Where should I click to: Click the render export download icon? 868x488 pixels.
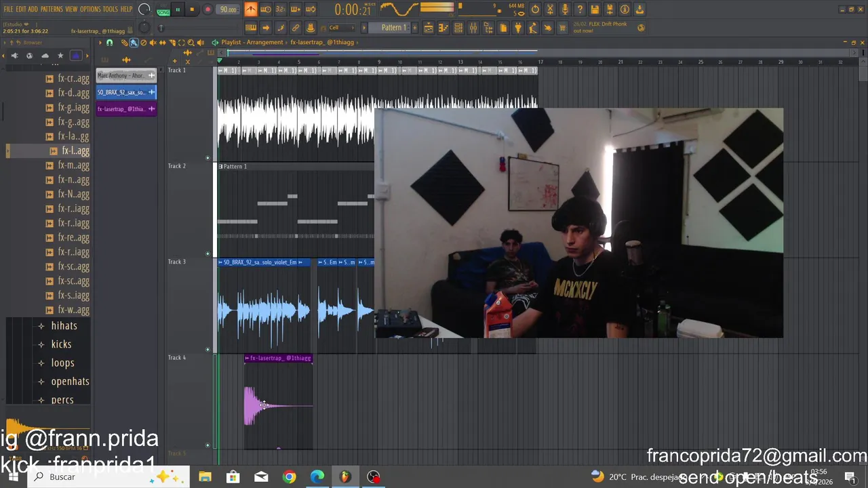coord(639,9)
